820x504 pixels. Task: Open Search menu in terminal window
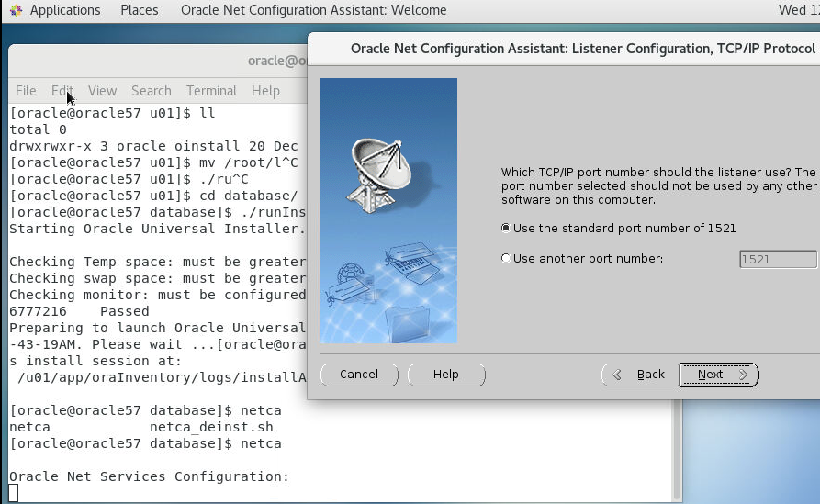(152, 91)
